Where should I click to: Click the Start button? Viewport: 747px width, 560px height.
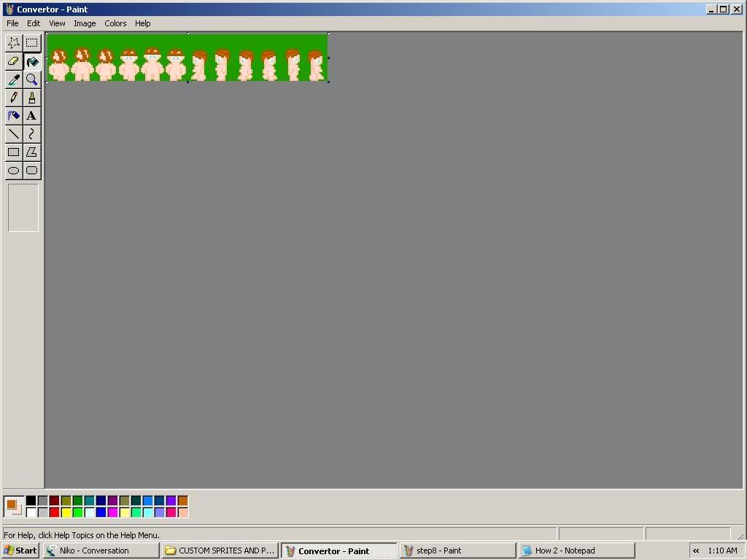[x=20, y=551]
